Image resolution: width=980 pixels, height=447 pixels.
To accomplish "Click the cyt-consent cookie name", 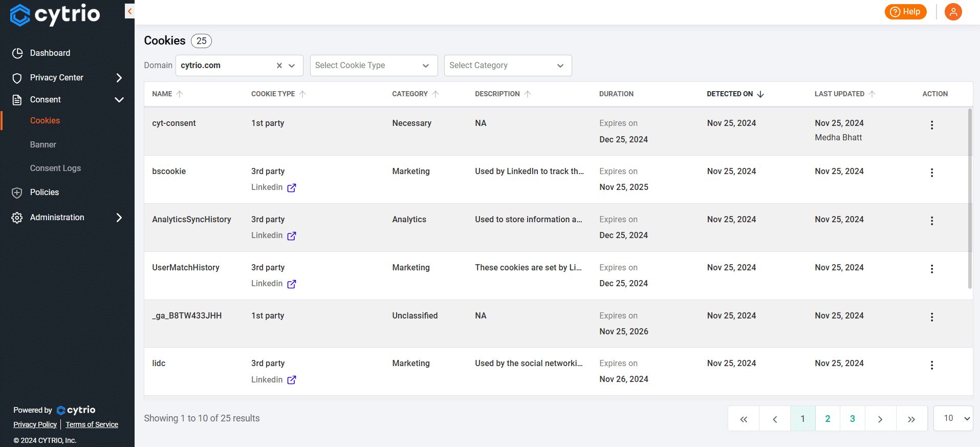I will (x=174, y=123).
